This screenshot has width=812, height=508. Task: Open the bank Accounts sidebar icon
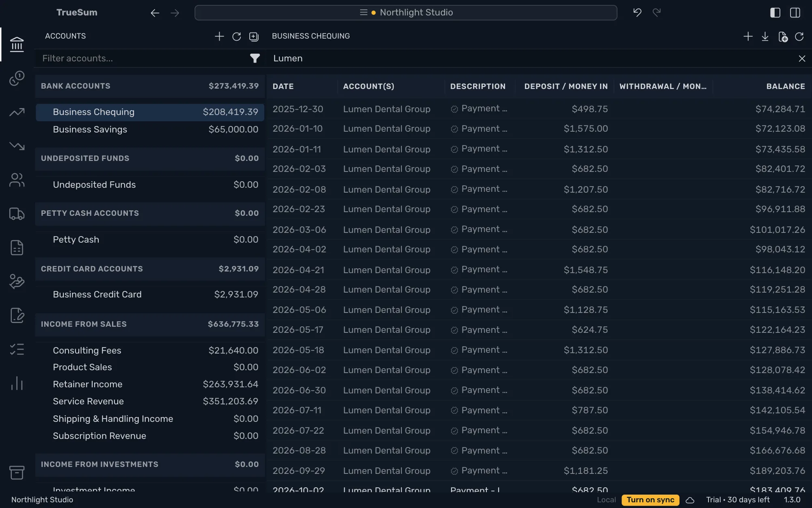click(x=17, y=44)
